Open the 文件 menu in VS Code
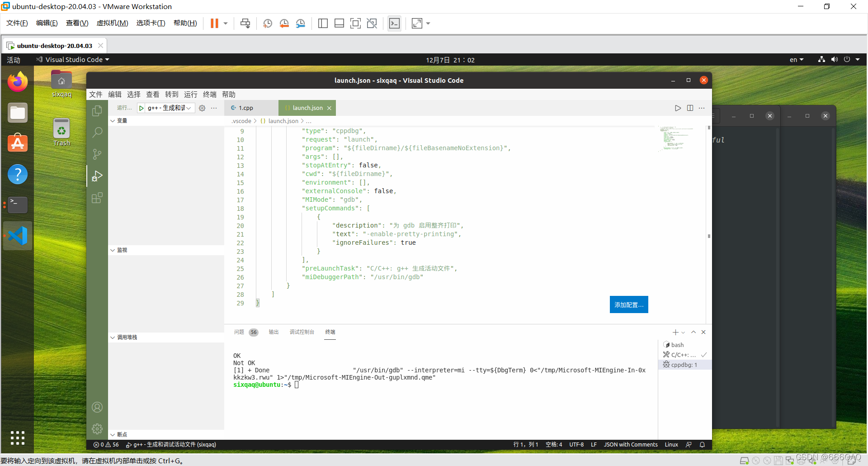This screenshot has width=868, height=466. pos(96,95)
